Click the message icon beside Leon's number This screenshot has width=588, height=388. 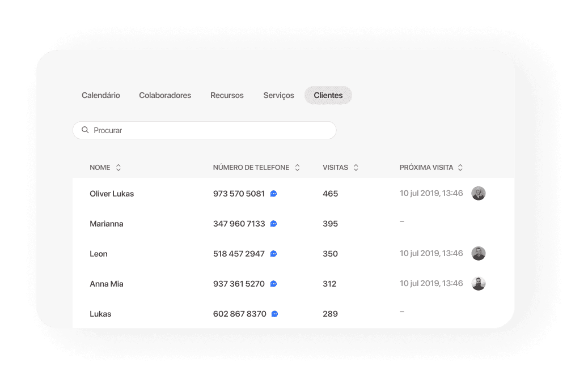pyautogui.click(x=273, y=253)
